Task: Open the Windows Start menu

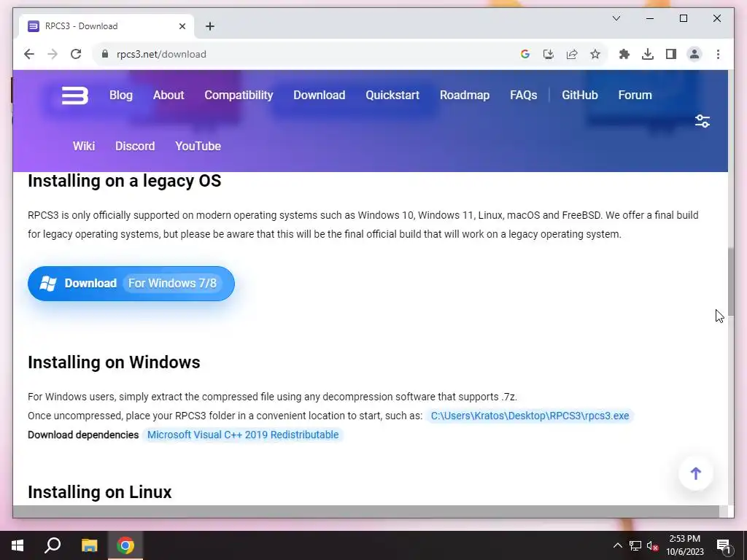Action: 18,545
